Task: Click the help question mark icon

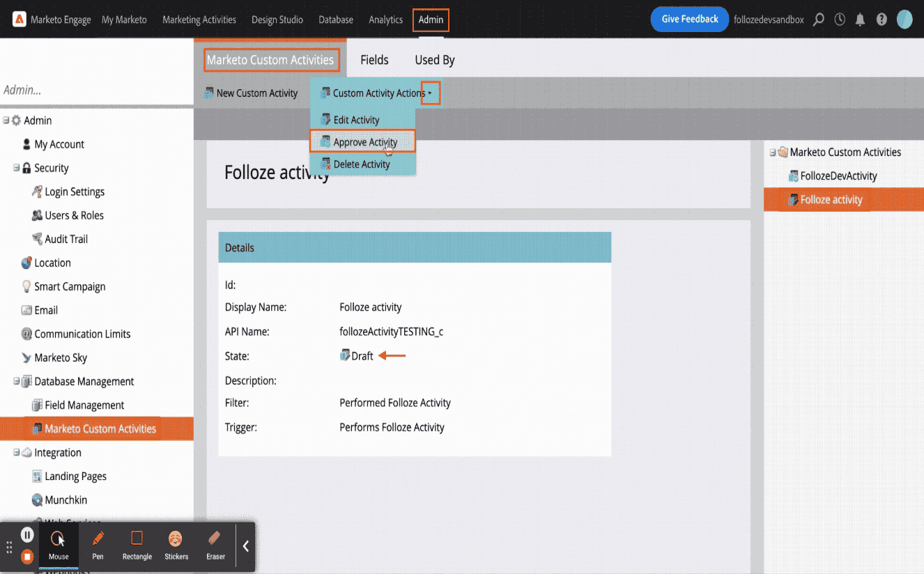Action: [881, 20]
